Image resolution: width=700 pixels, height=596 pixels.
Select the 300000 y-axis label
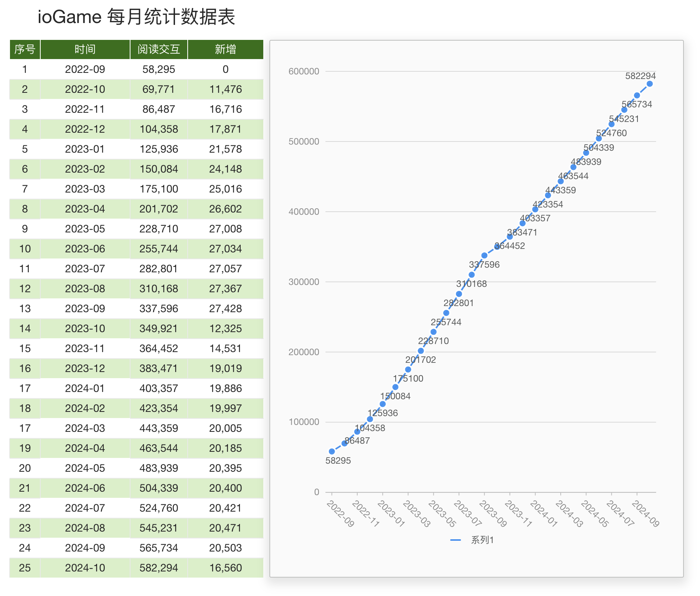[x=304, y=282]
